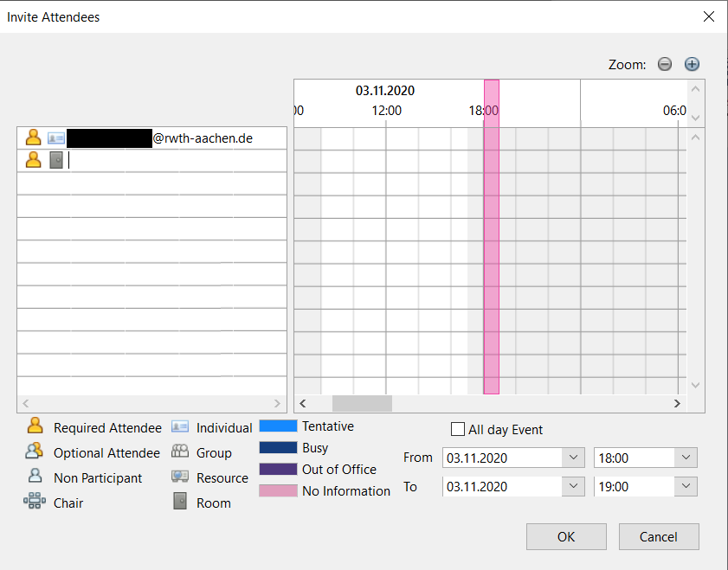This screenshot has height=570, width=728.
Task: Click the Individual legend icon
Action: (x=180, y=426)
